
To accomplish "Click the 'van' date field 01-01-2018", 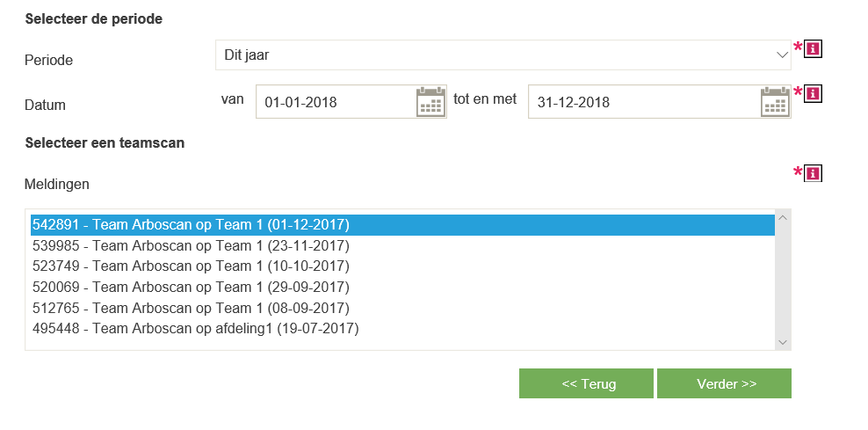I will tap(334, 102).
